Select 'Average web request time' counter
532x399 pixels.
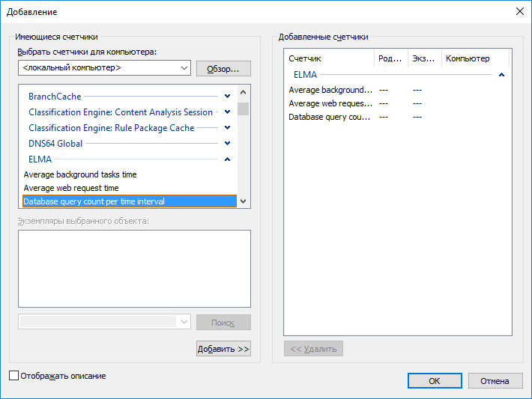pos(71,188)
